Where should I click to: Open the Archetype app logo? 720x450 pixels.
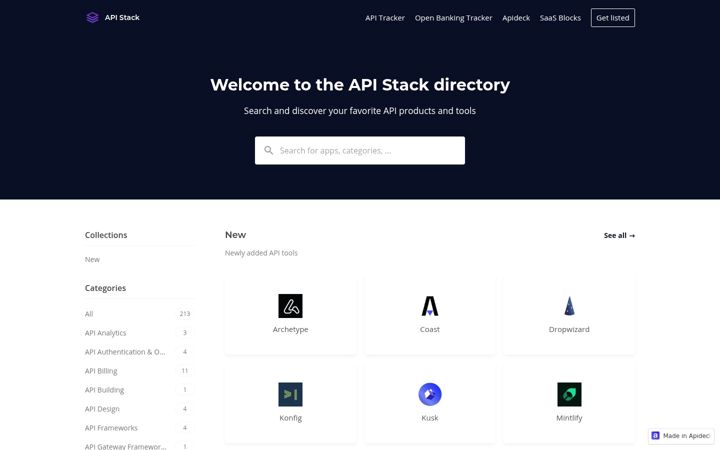click(290, 306)
